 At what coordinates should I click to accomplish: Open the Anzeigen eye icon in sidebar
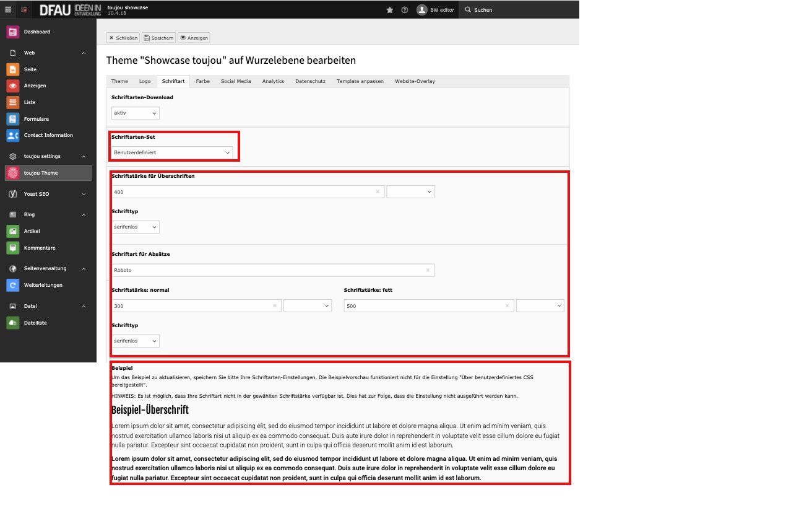(x=12, y=85)
